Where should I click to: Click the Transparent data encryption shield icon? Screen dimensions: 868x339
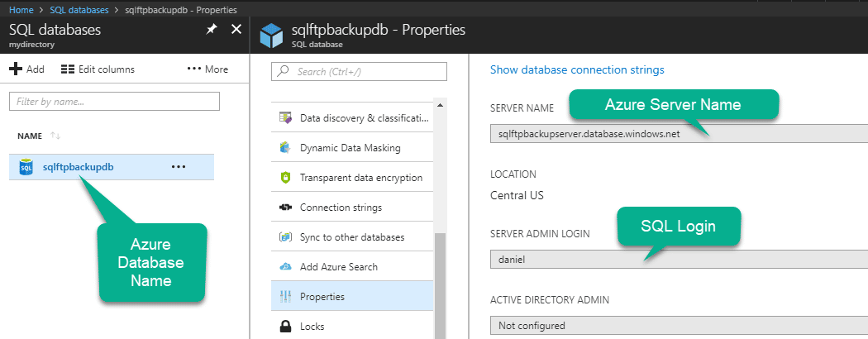point(285,178)
